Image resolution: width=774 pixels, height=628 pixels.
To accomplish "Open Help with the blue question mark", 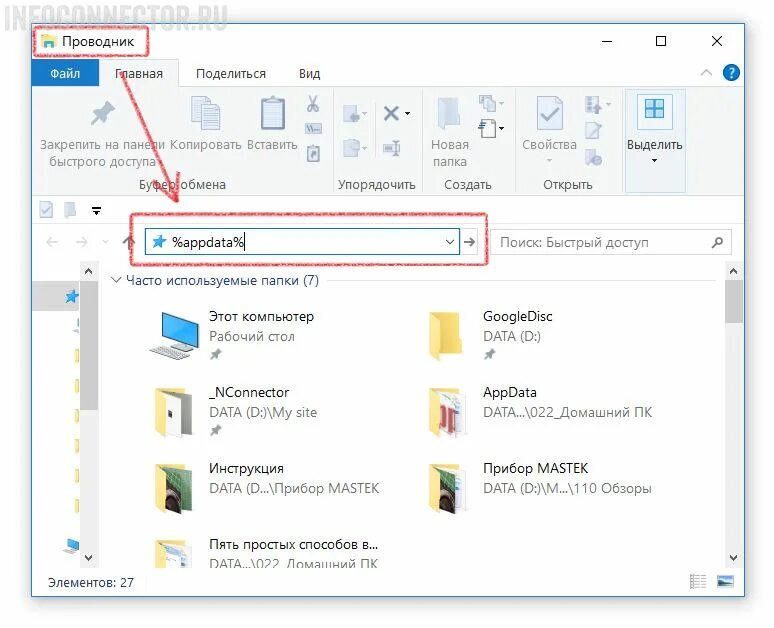I will (x=731, y=73).
